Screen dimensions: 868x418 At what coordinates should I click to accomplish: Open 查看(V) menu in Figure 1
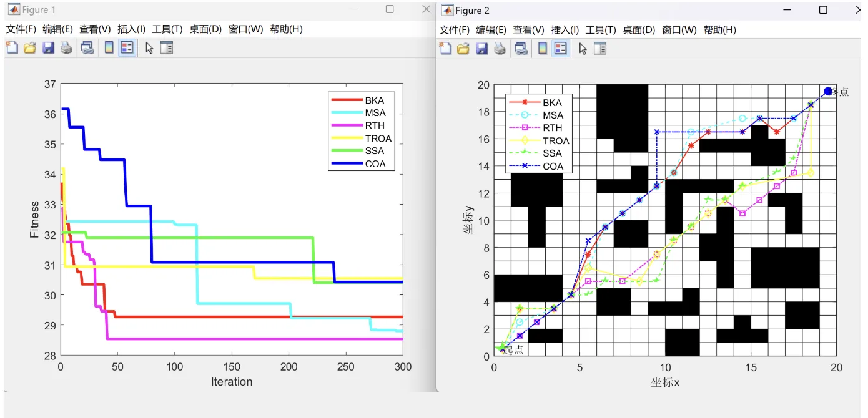95,29
